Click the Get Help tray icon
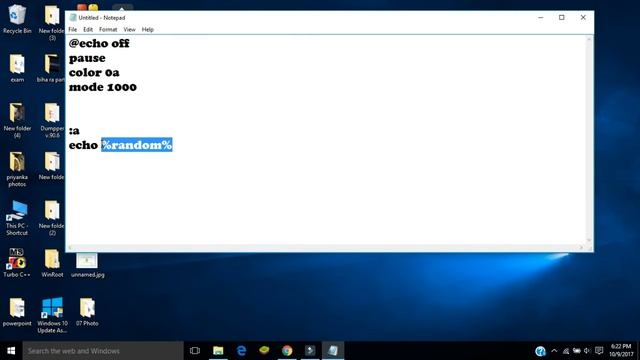This screenshot has height=360, width=640. coord(540,351)
